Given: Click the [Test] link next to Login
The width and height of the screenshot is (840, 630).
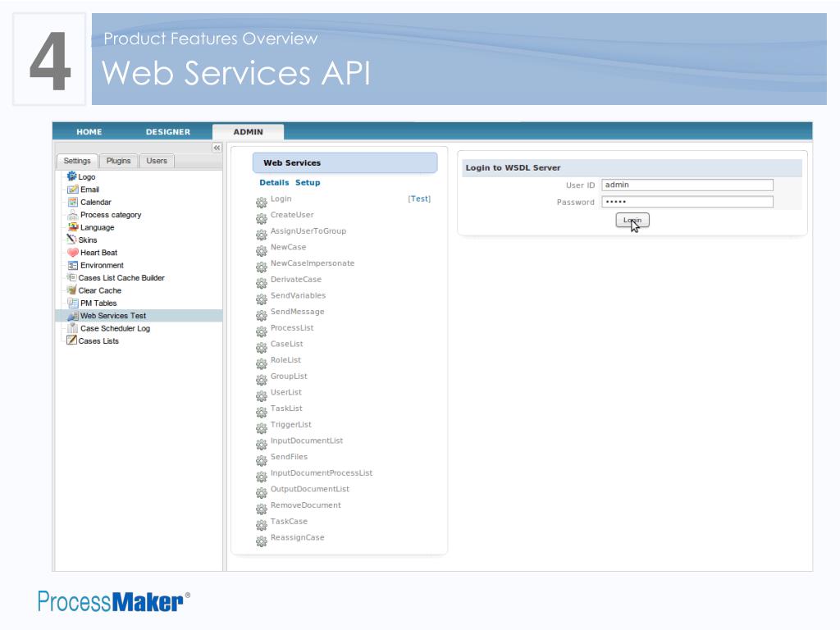Looking at the screenshot, I should point(419,199).
